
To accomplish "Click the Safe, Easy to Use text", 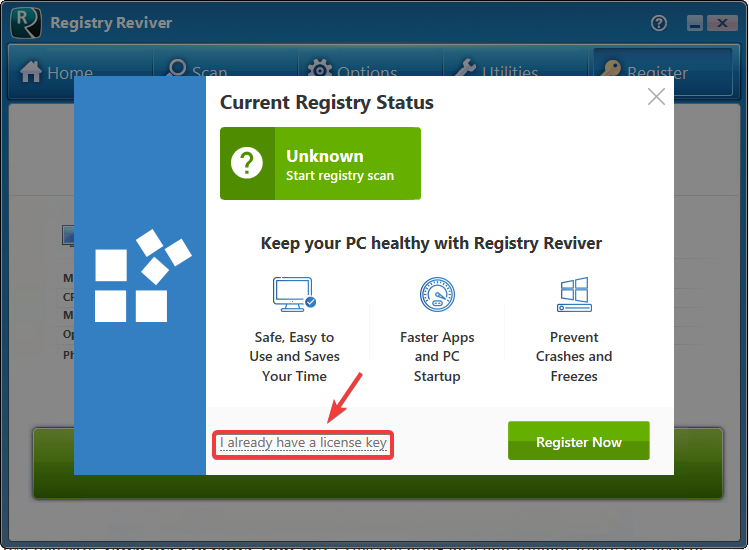I will click(294, 356).
